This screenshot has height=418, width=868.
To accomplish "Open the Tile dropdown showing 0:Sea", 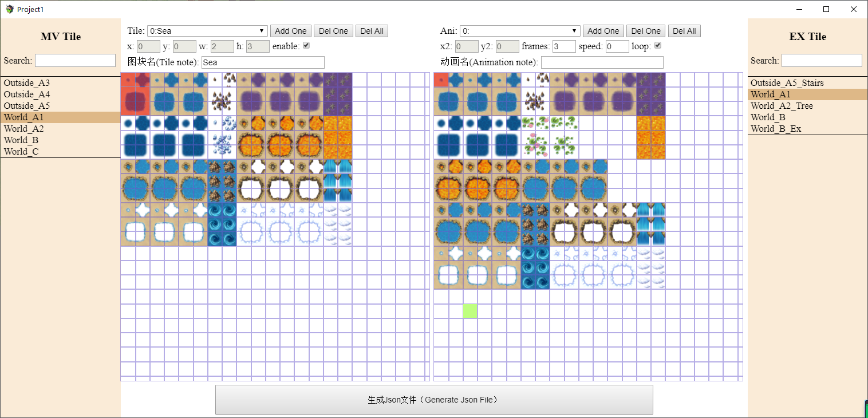I will 207,31.
